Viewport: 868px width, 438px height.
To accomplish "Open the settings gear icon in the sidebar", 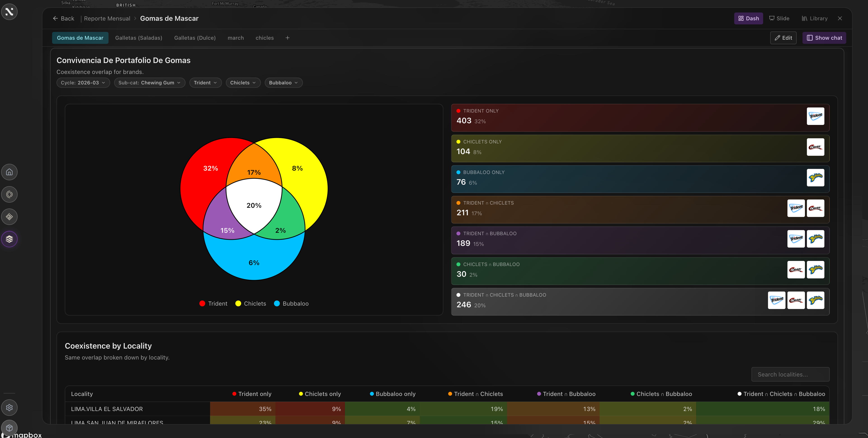I will click(9, 407).
